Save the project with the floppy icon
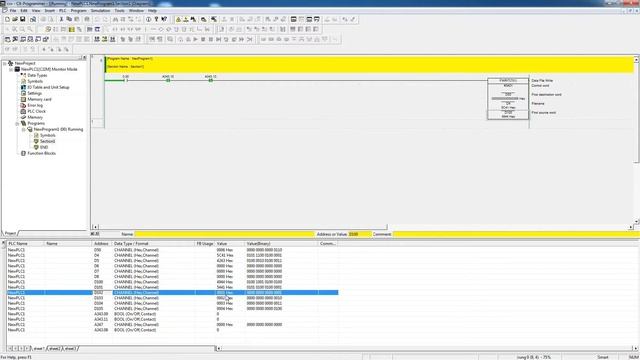The height and width of the screenshot is (360, 640). click(22, 19)
